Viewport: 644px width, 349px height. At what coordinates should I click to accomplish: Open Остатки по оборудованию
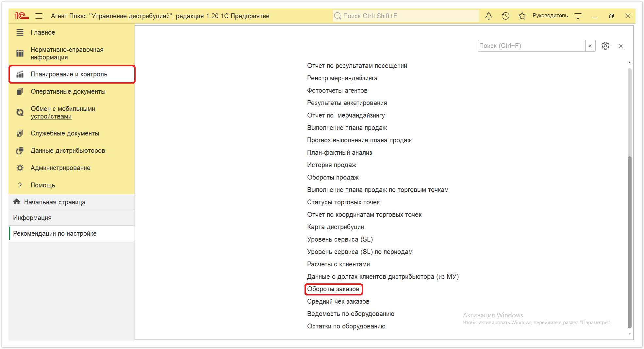click(x=346, y=326)
